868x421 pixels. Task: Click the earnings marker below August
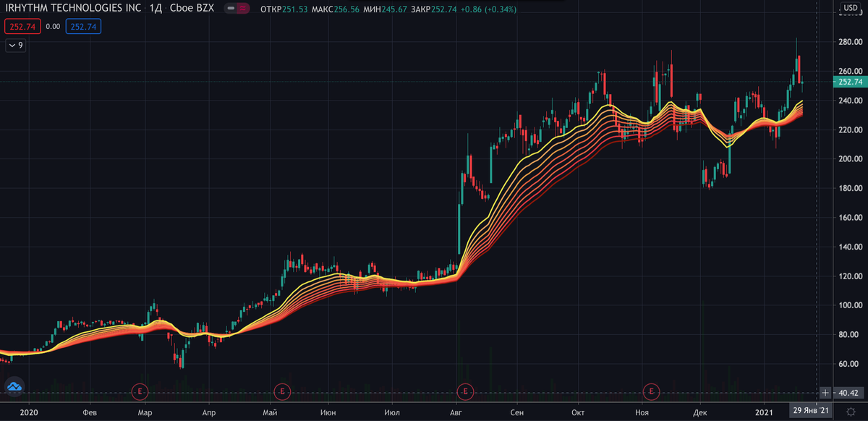point(465,392)
